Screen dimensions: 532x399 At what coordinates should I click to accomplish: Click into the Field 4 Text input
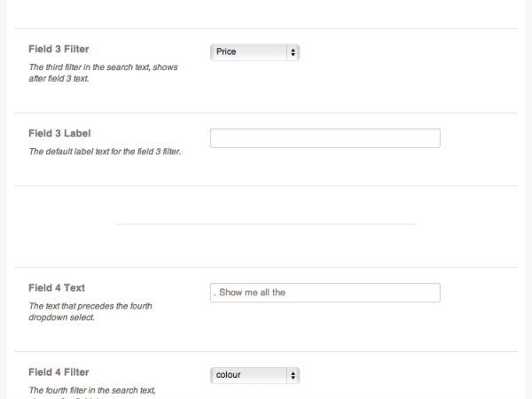[x=325, y=293]
